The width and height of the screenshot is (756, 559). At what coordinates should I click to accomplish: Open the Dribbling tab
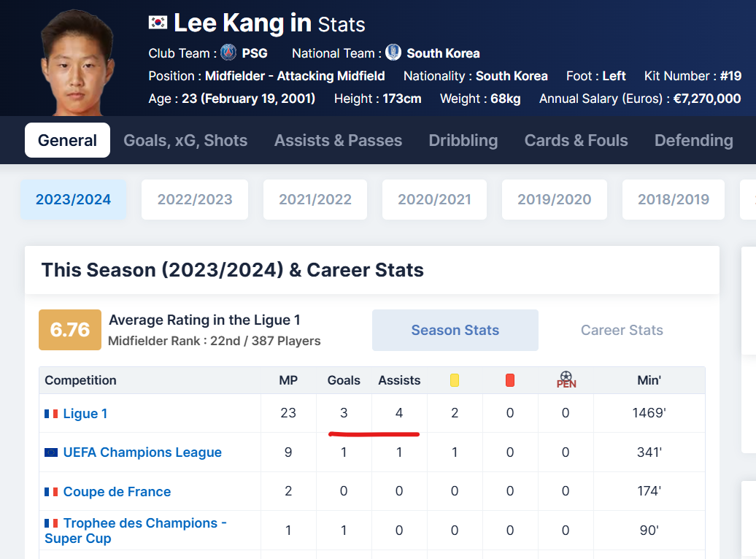[463, 140]
